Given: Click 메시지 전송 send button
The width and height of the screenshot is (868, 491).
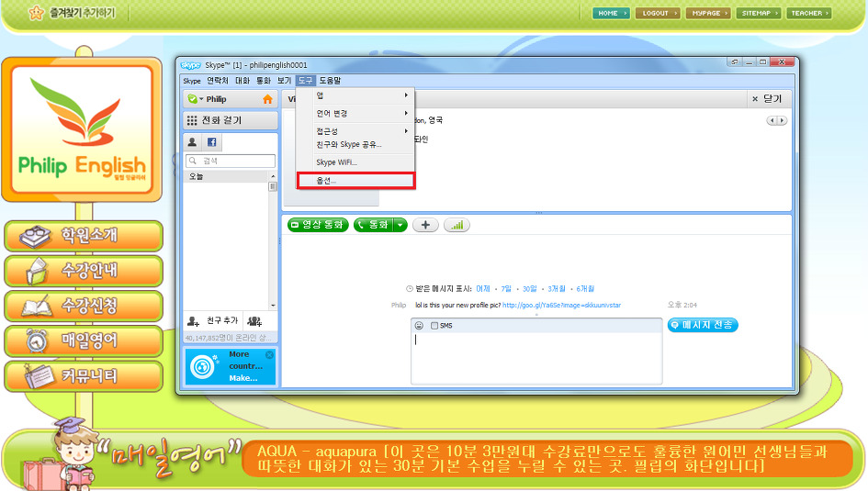Looking at the screenshot, I should coord(703,325).
